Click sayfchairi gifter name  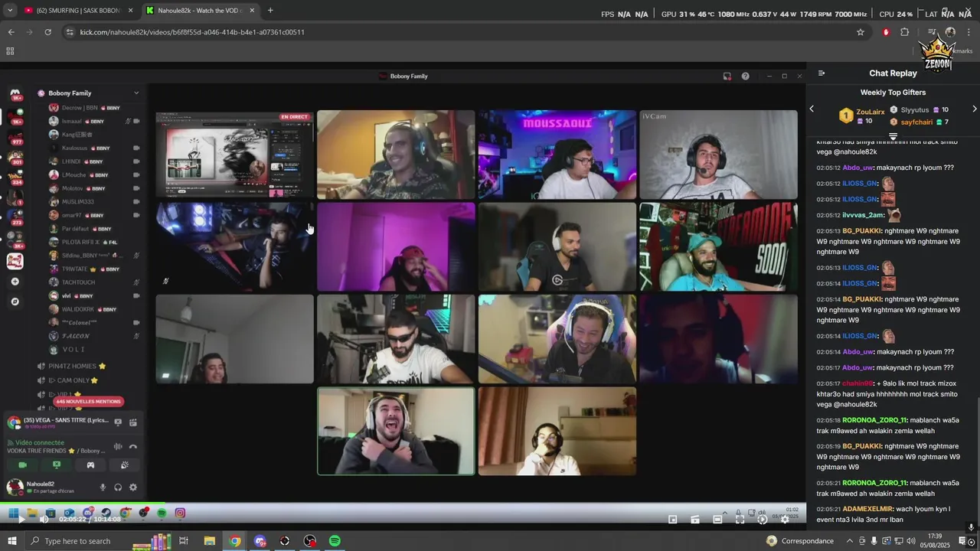click(916, 122)
